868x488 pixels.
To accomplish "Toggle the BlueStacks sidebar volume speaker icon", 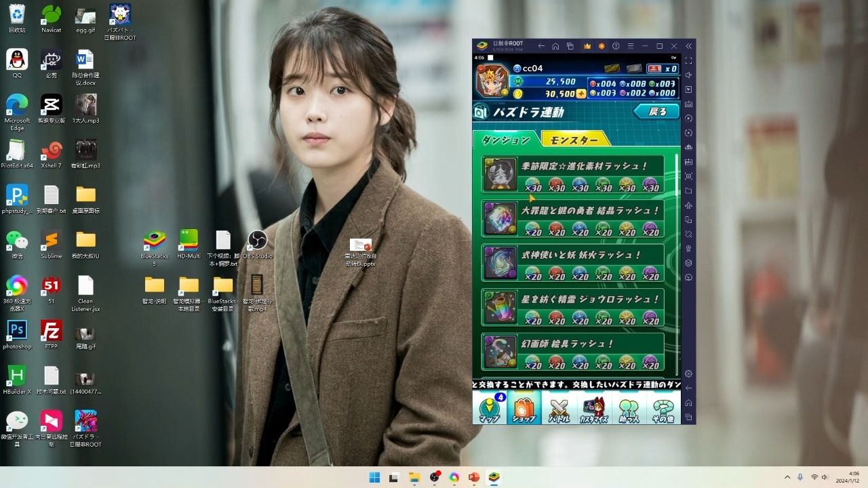I will pos(688,75).
